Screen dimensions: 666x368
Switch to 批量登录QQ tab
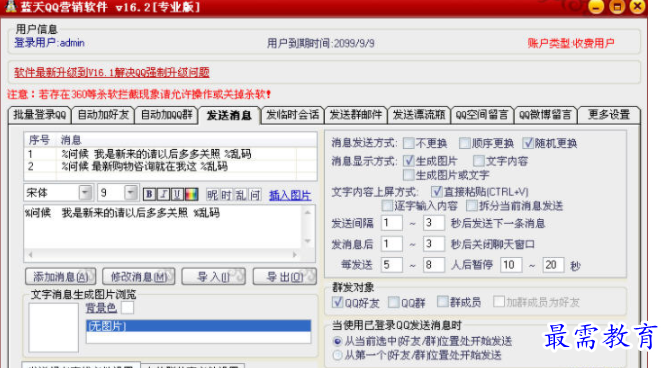[40, 115]
